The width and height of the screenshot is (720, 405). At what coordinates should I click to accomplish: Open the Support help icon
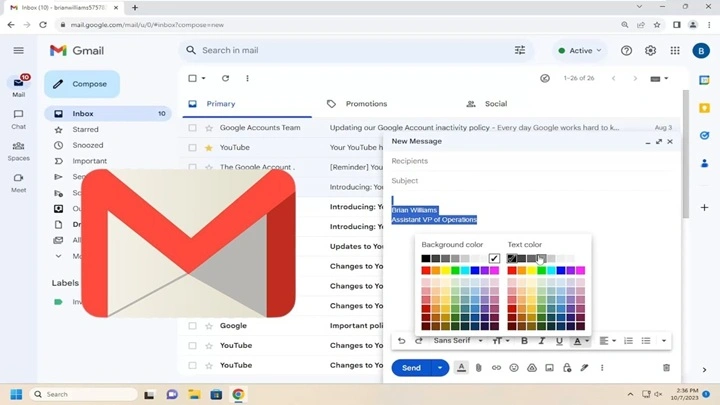[x=626, y=51]
